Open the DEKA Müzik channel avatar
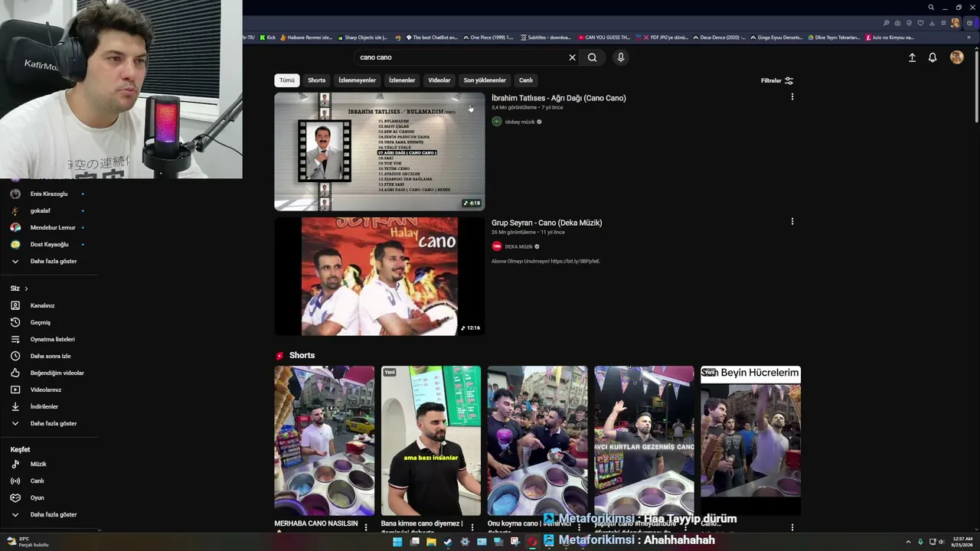The image size is (980, 551). (x=497, y=246)
